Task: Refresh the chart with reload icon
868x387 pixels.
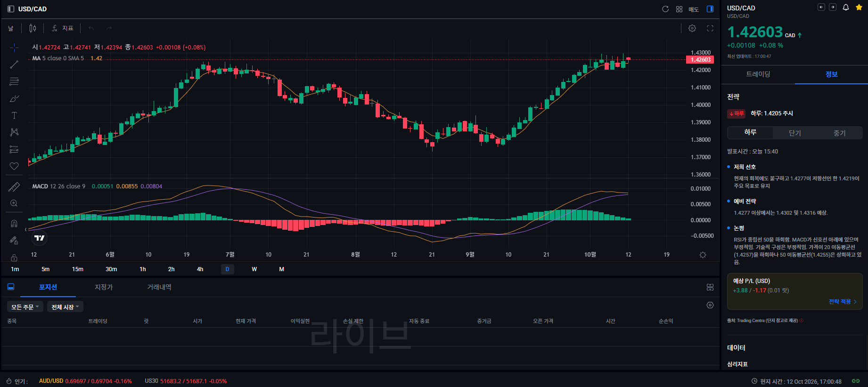Action: pyautogui.click(x=665, y=9)
